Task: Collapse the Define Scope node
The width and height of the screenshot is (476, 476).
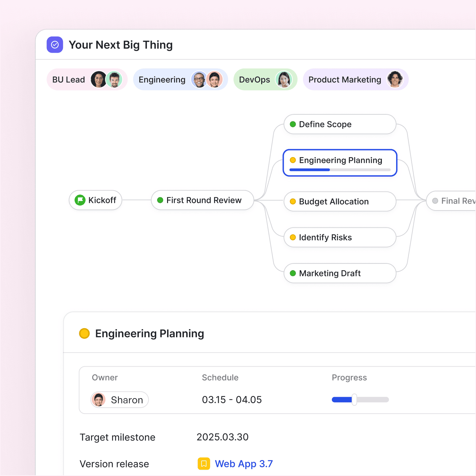Action: point(339,124)
